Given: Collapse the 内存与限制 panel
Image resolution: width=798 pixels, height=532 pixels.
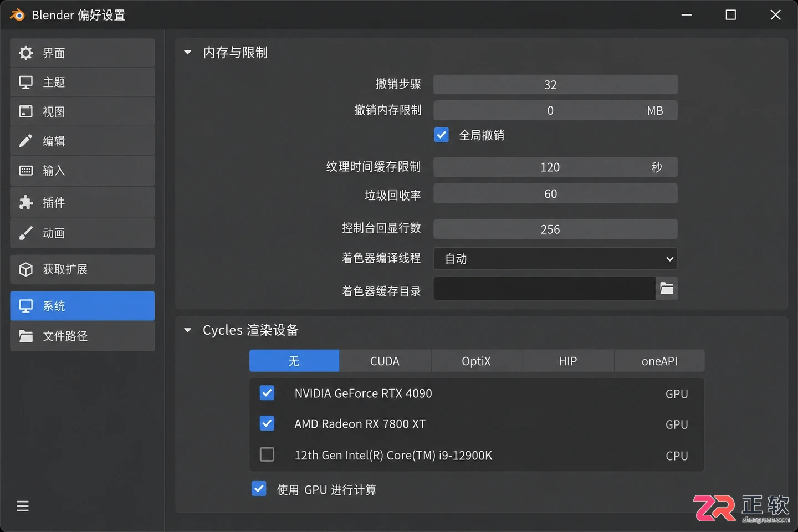Looking at the screenshot, I should click(188, 52).
